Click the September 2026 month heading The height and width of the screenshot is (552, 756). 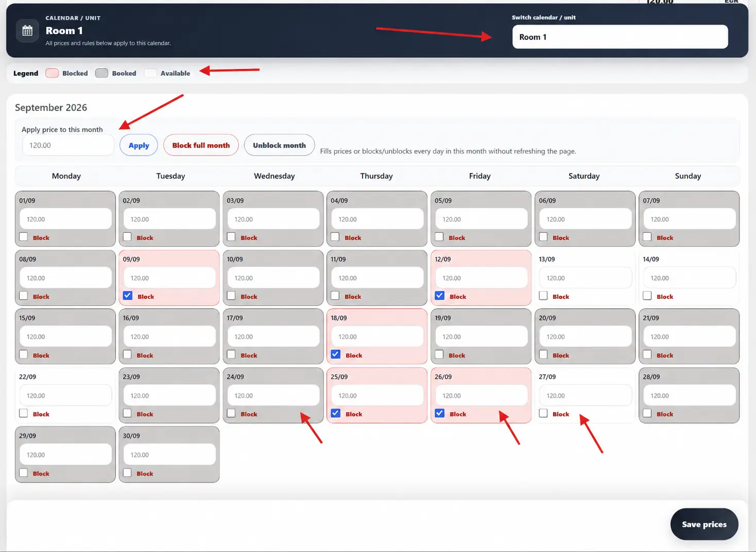(x=51, y=107)
